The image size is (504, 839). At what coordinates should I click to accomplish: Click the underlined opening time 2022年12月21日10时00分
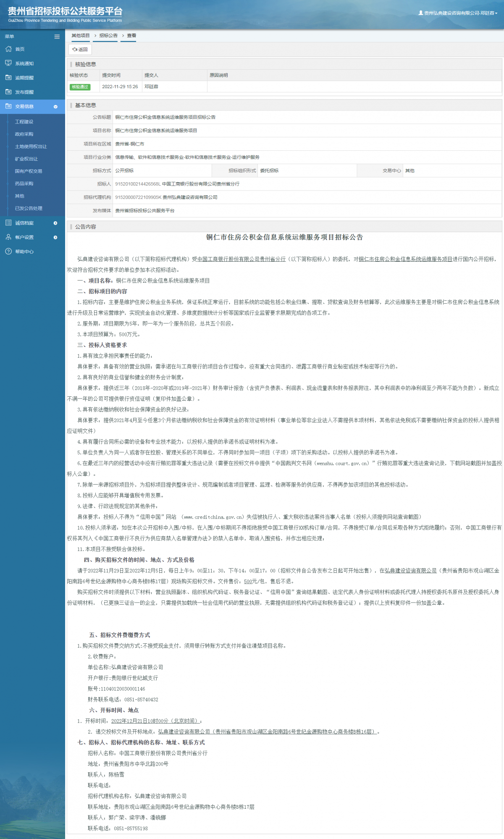coord(156,721)
